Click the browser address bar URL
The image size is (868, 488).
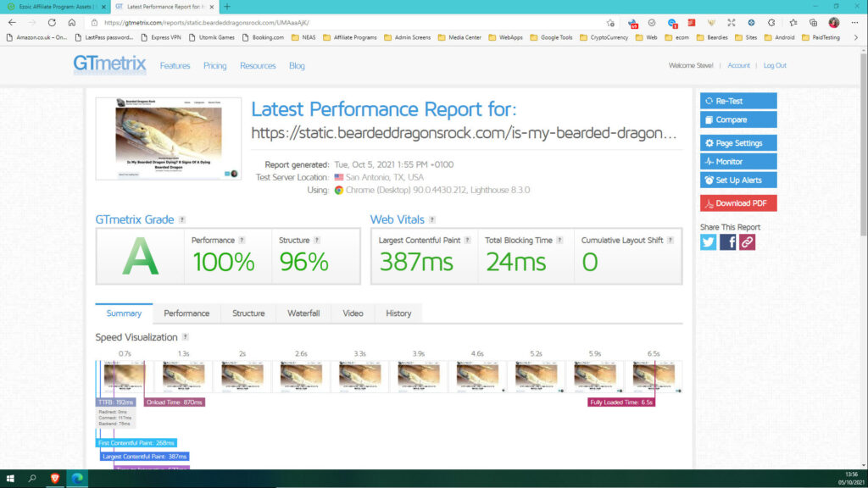click(207, 23)
